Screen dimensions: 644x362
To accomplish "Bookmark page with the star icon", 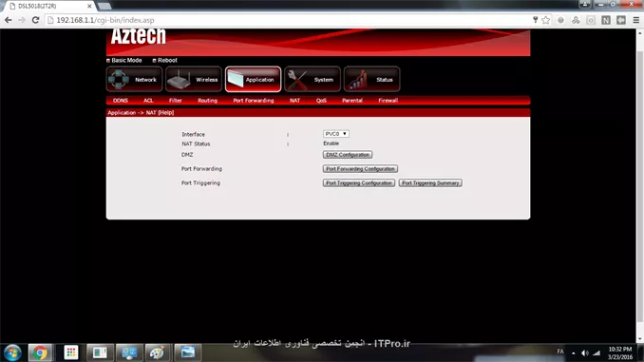I will (x=545, y=20).
